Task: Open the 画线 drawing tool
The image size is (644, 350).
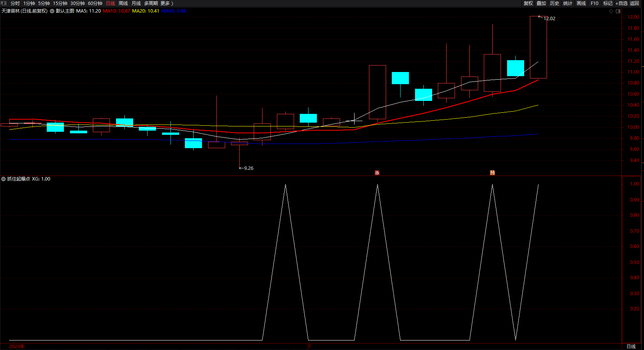Action: point(581,3)
